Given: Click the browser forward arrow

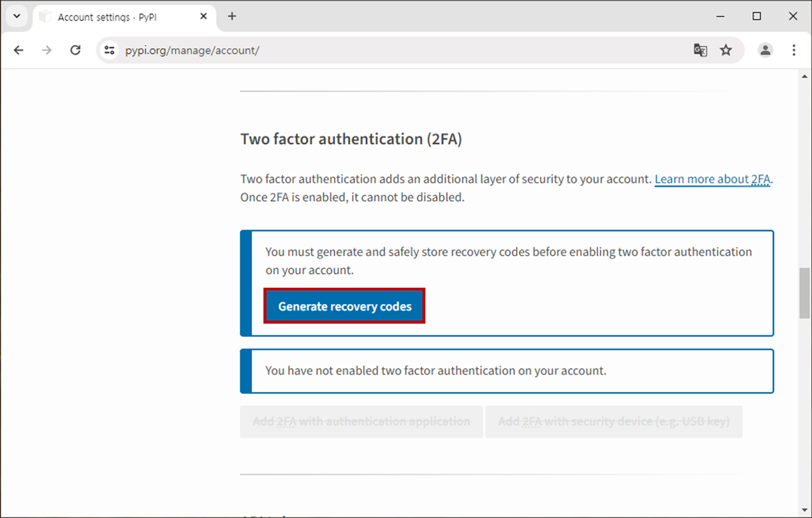Looking at the screenshot, I should click(47, 50).
